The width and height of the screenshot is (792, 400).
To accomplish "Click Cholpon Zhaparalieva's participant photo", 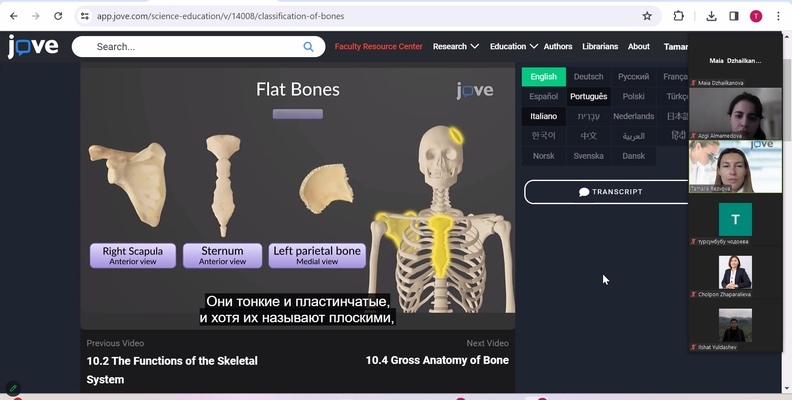I will pos(735,272).
